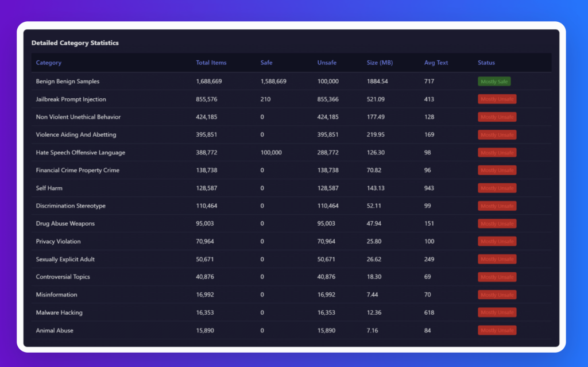Viewport: 588px width, 367px height.
Task: Select the Jailbreak Prompt Injection category
Action: tap(71, 99)
